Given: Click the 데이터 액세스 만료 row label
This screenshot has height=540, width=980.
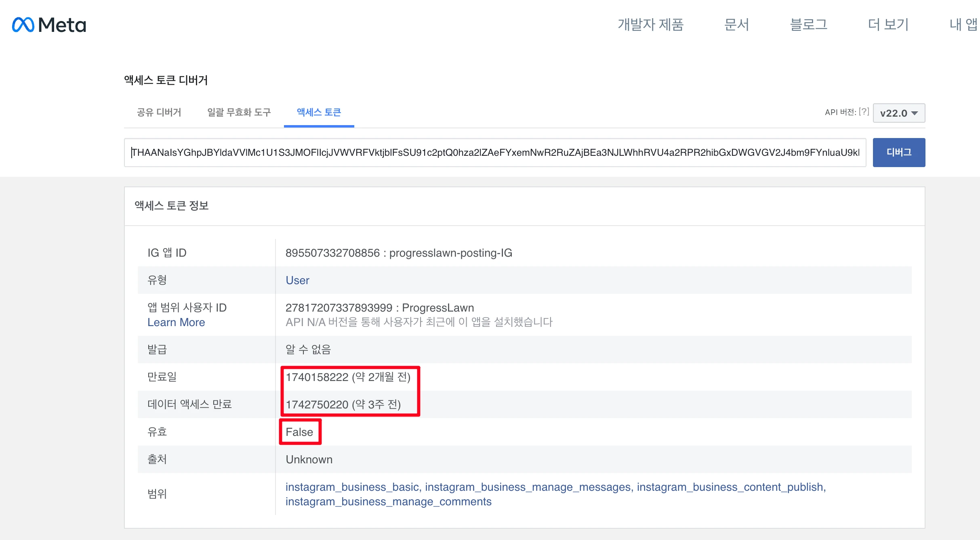Looking at the screenshot, I should (189, 404).
